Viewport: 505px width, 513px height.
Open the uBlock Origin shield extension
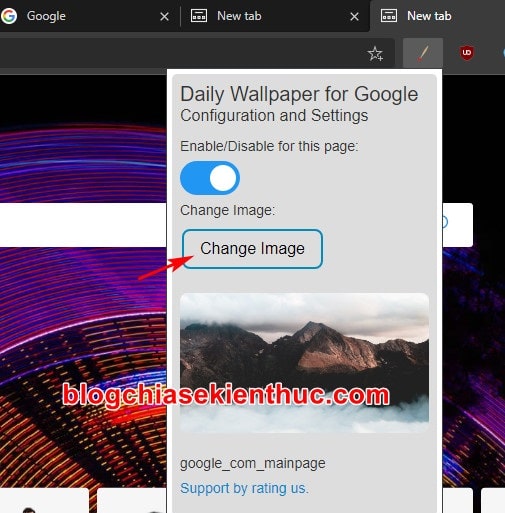point(467,53)
